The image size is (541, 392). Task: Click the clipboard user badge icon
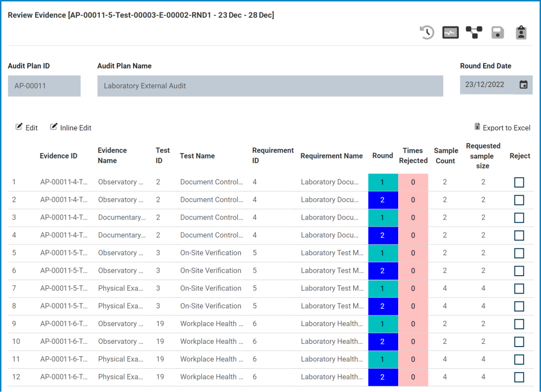[521, 32]
